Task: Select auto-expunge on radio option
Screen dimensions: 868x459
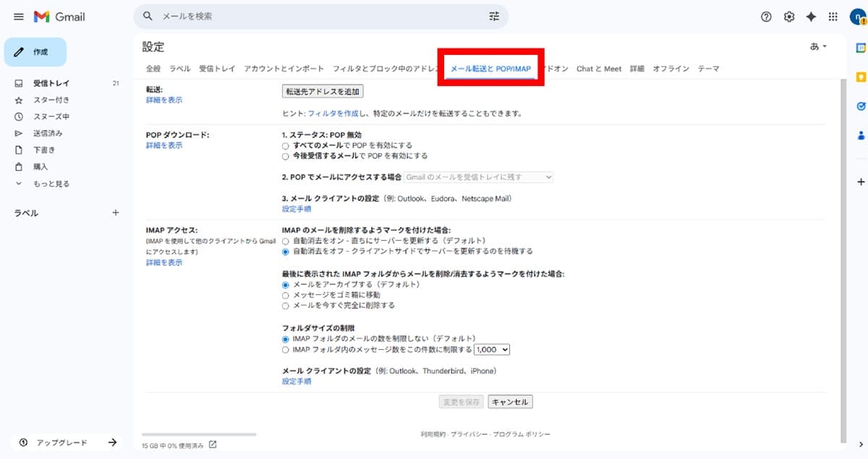Action: (286, 240)
